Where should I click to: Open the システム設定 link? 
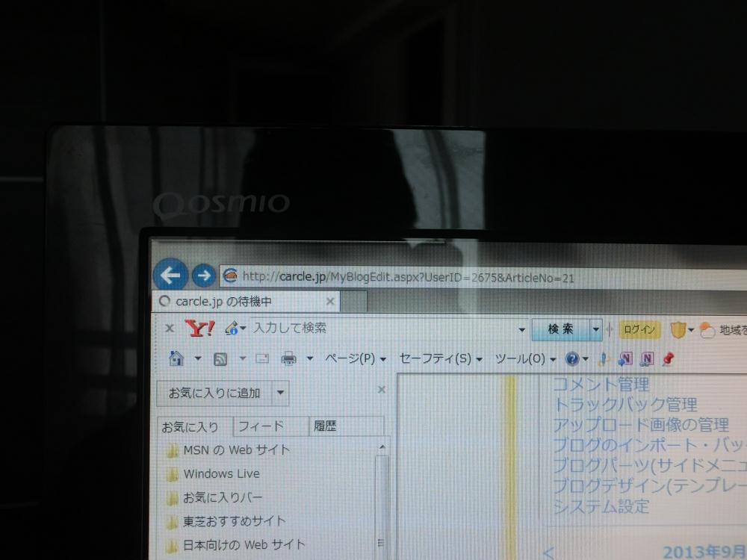pos(601,505)
